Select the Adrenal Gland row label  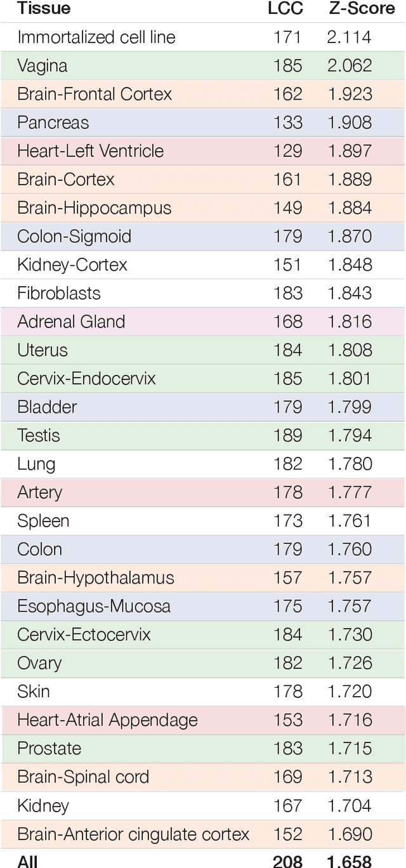coord(71,322)
